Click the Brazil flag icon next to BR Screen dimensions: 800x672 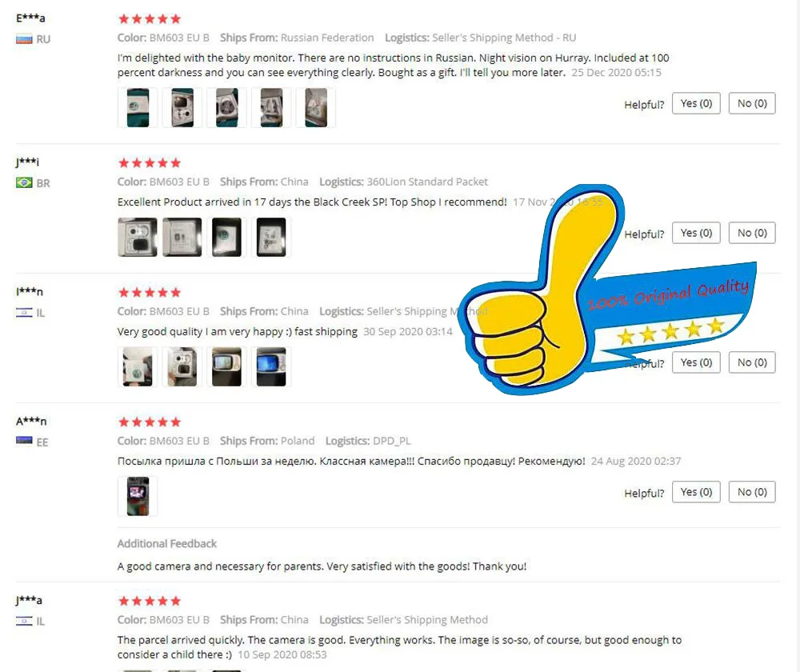[24, 182]
